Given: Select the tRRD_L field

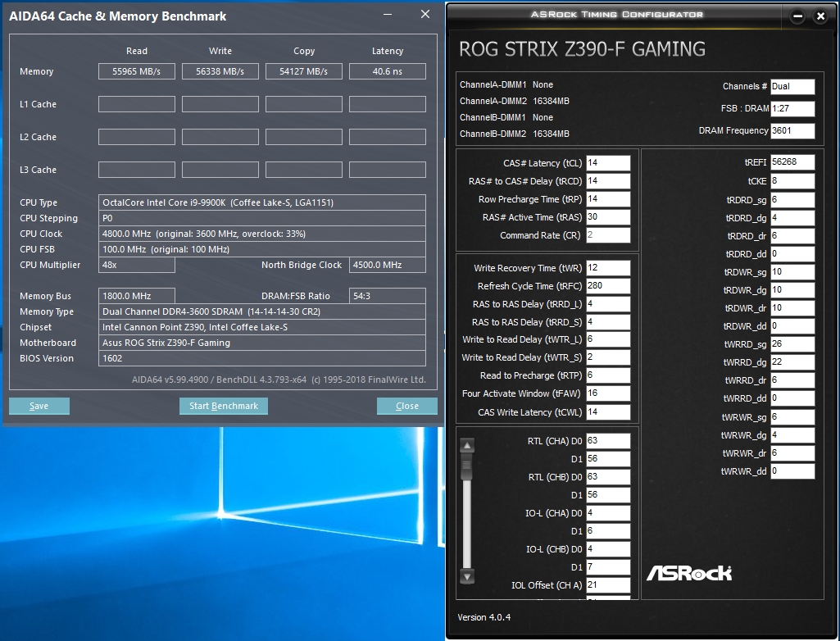Looking at the screenshot, I should pyautogui.click(x=608, y=304).
